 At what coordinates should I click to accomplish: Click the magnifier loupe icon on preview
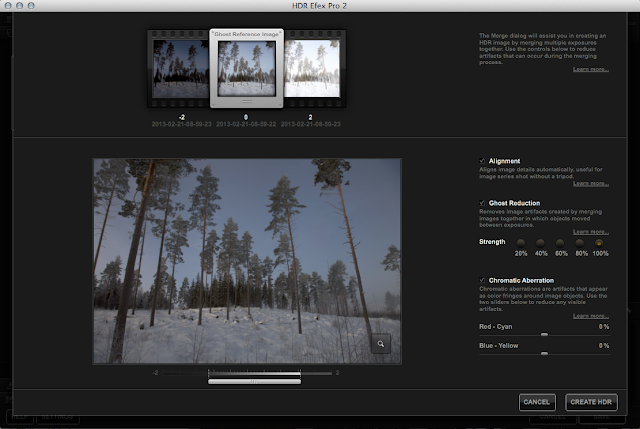[380, 344]
